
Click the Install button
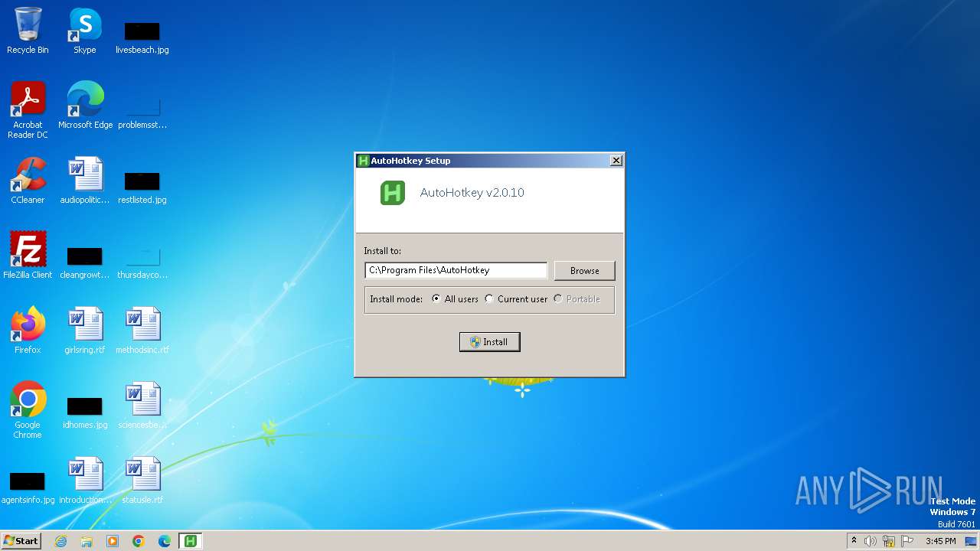[489, 342]
